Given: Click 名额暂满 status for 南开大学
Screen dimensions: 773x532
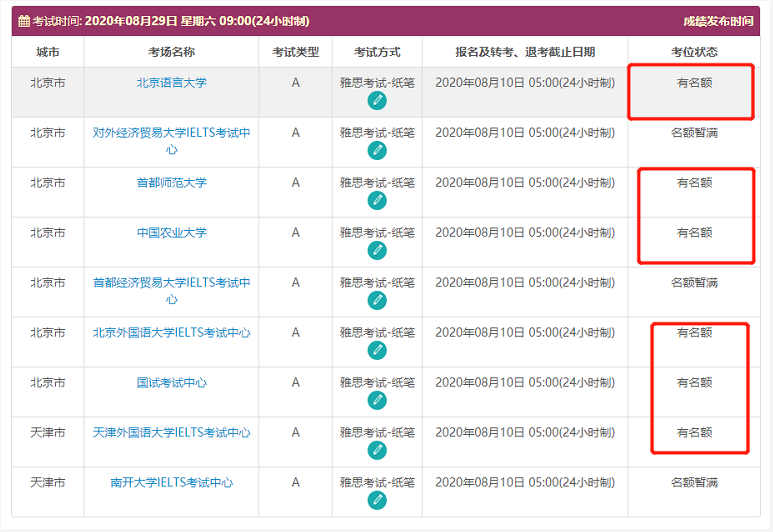Looking at the screenshot, I should click(694, 482).
